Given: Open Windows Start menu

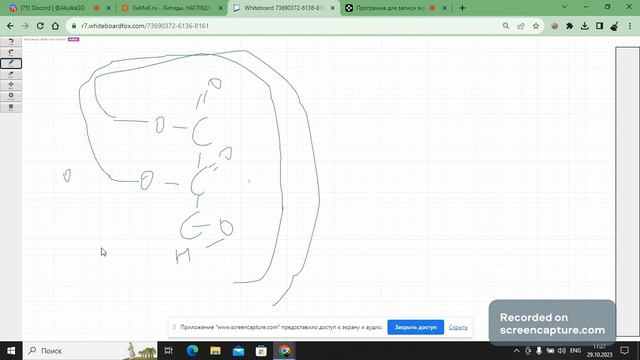Looking at the screenshot, I should [x=11, y=351].
